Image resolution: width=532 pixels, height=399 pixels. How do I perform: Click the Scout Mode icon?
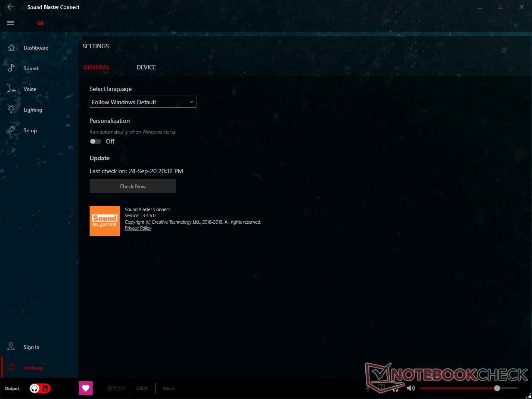[115, 388]
